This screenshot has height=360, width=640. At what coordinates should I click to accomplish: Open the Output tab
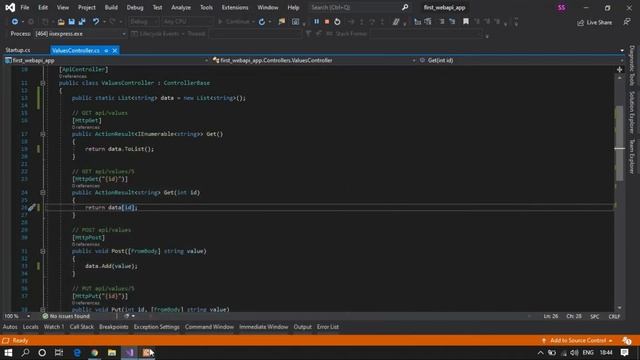click(x=302, y=327)
